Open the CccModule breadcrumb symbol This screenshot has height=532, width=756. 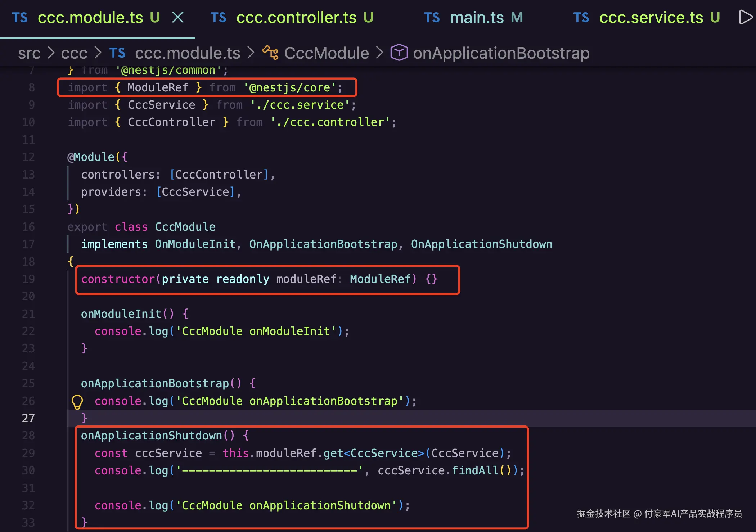click(327, 53)
